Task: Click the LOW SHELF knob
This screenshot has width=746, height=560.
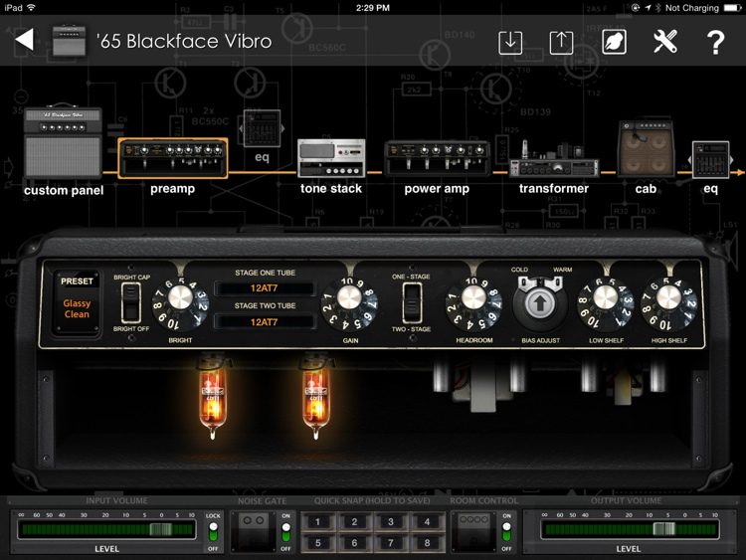Action: click(606, 304)
